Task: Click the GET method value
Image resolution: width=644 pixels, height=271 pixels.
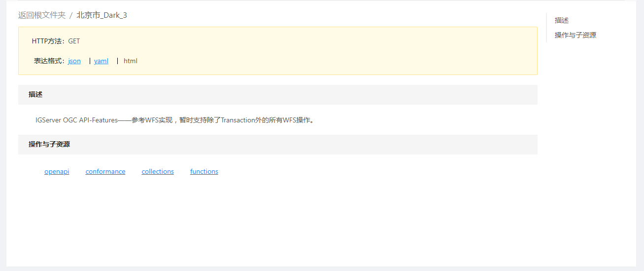Action: click(74, 41)
